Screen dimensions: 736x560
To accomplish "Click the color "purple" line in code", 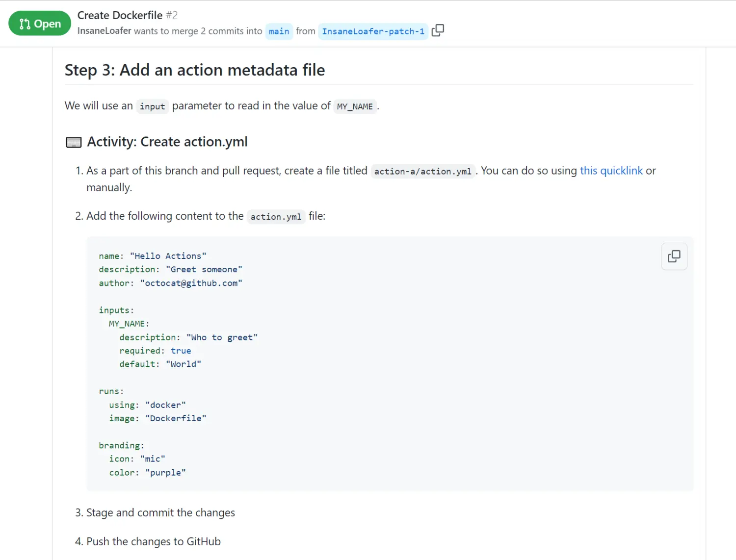I will pos(147,473).
